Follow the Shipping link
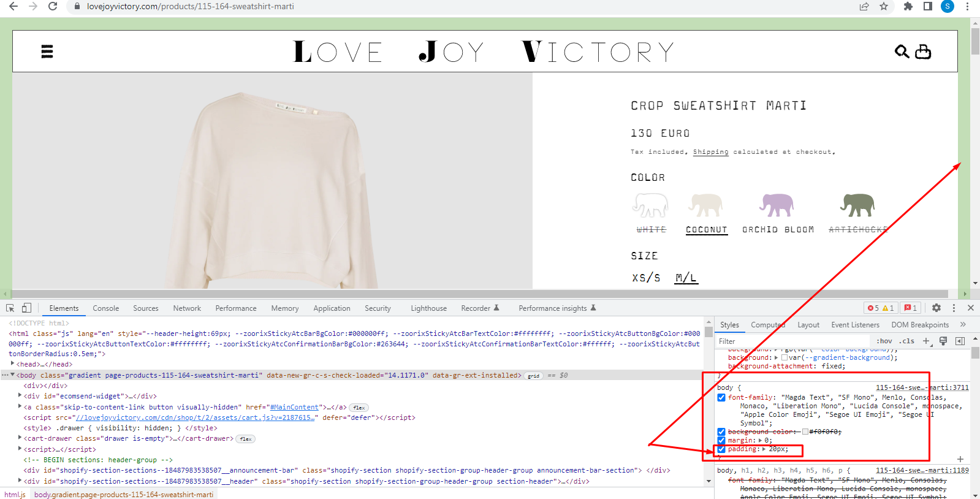Image resolution: width=980 pixels, height=499 pixels. tap(711, 152)
